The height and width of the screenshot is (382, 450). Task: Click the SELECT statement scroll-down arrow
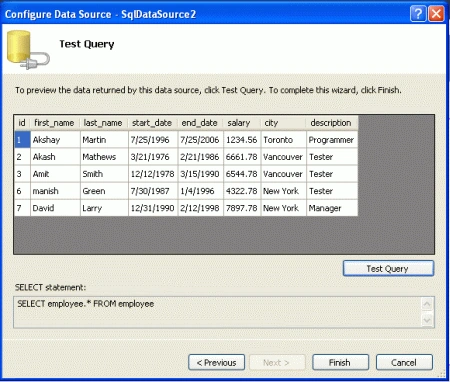427,320
